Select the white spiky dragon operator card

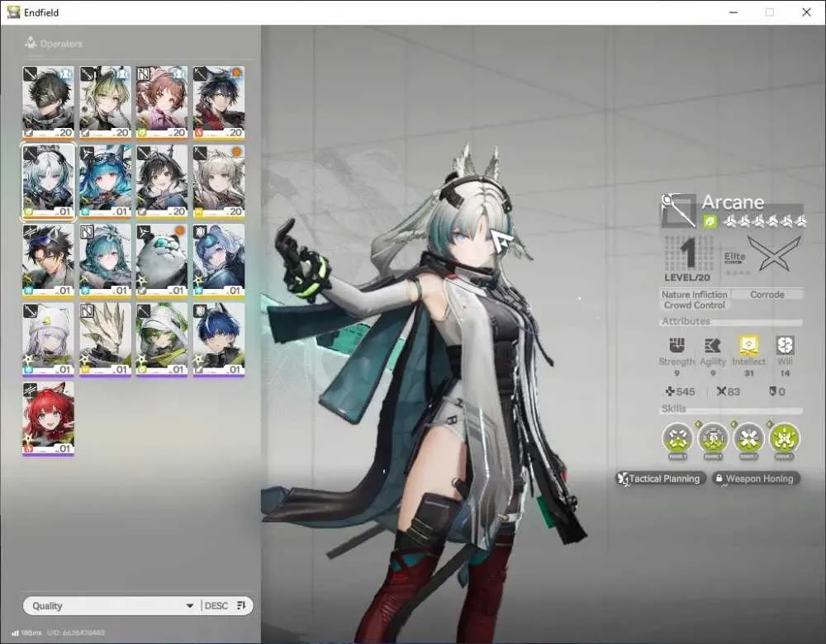[x=106, y=339]
